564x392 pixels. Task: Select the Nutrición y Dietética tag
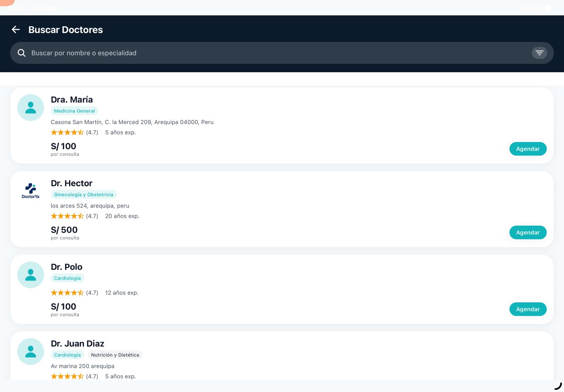[115, 355]
